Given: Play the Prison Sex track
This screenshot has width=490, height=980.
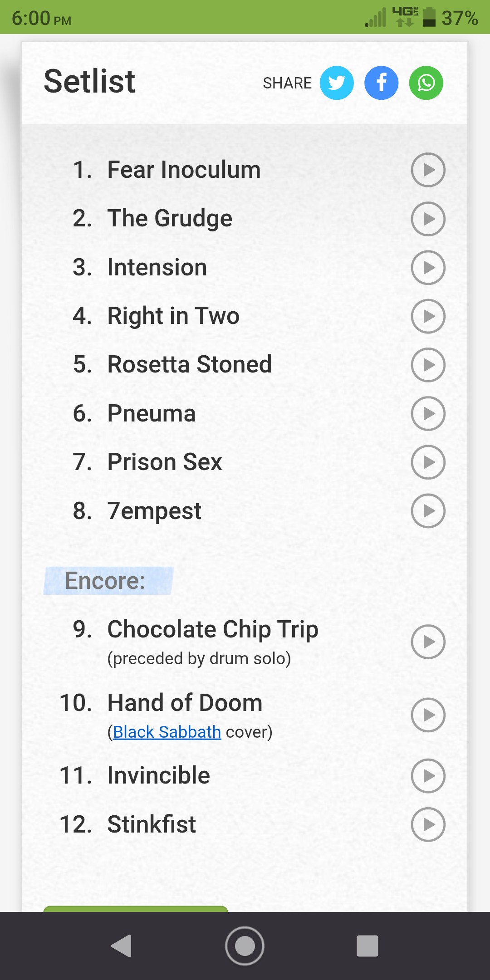Looking at the screenshot, I should [x=428, y=462].
